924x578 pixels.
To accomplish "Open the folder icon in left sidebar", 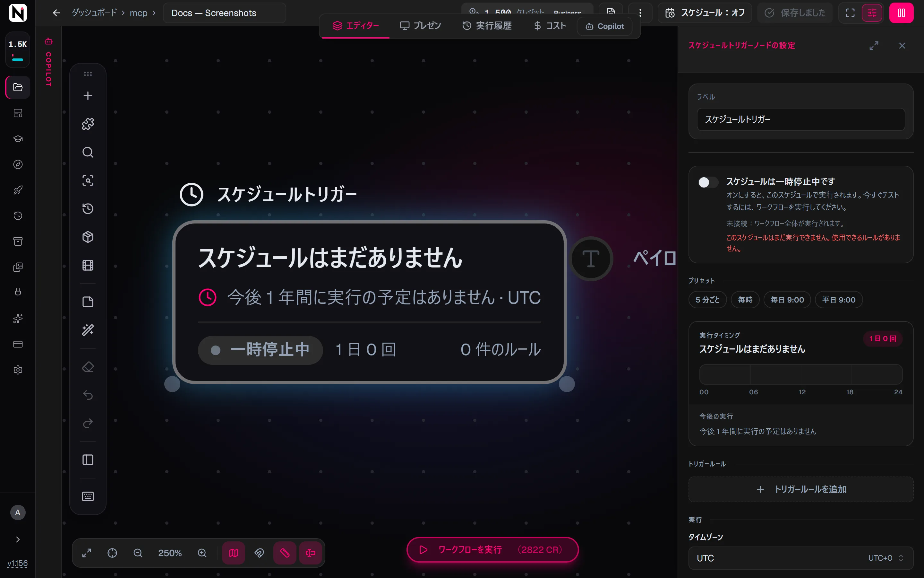I will tap(18, 87).
